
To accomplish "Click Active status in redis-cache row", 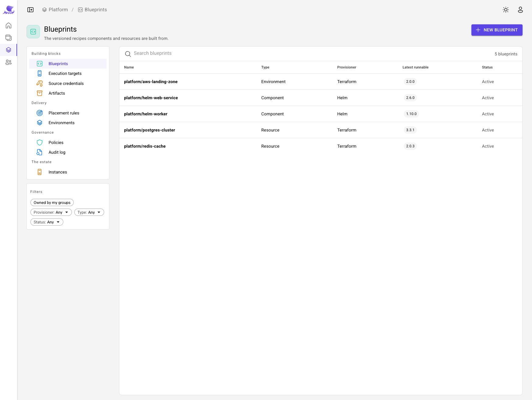I will coord(488,146).
